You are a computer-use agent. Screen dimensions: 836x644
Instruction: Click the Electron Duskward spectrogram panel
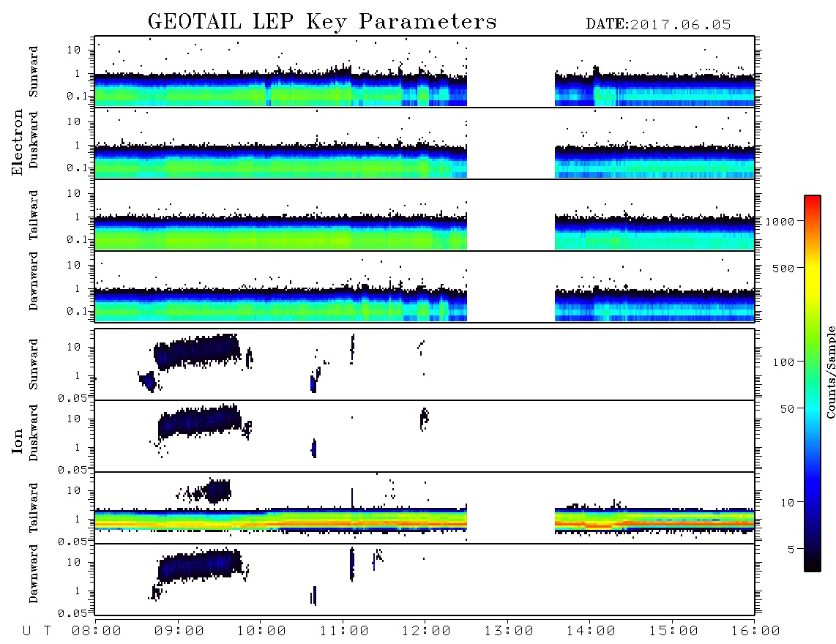pyautogui.click(x=425, y=143)
